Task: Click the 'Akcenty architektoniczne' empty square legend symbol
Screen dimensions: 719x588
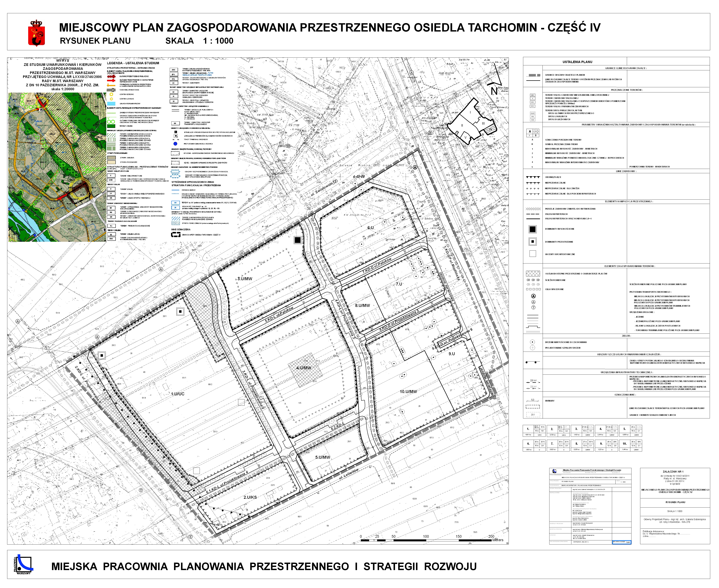Action: click(x=533, y=254)
